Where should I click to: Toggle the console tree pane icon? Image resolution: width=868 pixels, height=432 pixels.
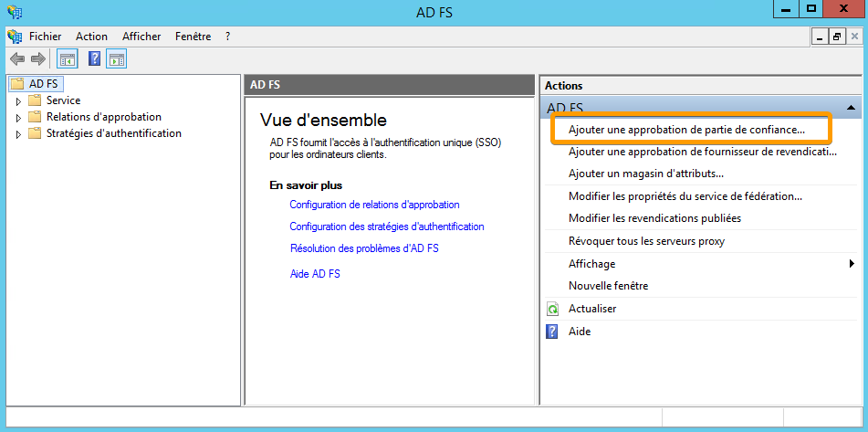(68, 58)
